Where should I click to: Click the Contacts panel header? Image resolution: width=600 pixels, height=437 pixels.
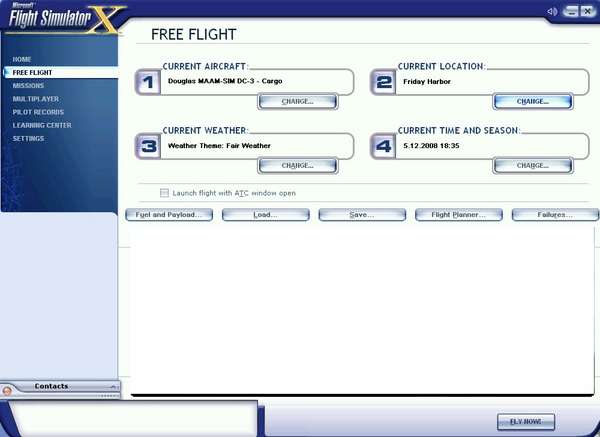[60, 386]
